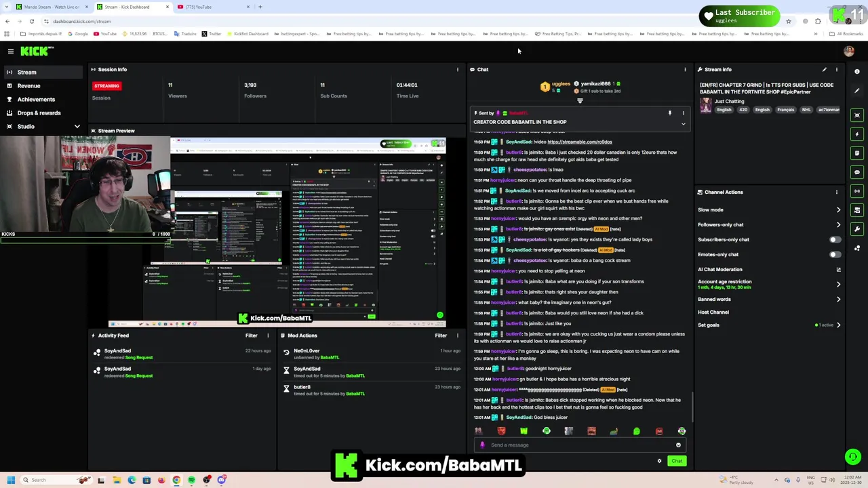
Task: Click stream preview icon in right sidebar
Action: pyautogui.click(x=857, y=115)
